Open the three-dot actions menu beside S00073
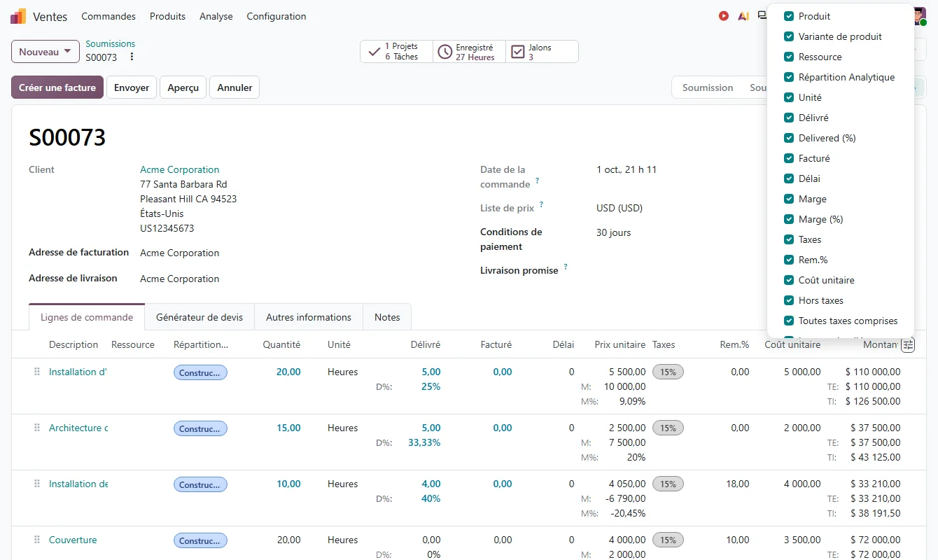 (132, 57)
